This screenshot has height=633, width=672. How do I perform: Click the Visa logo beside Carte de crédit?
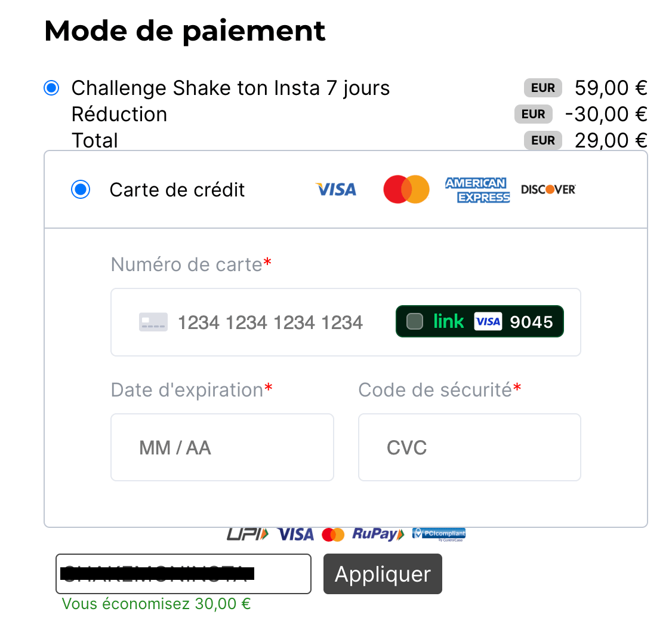pos(335,190)
